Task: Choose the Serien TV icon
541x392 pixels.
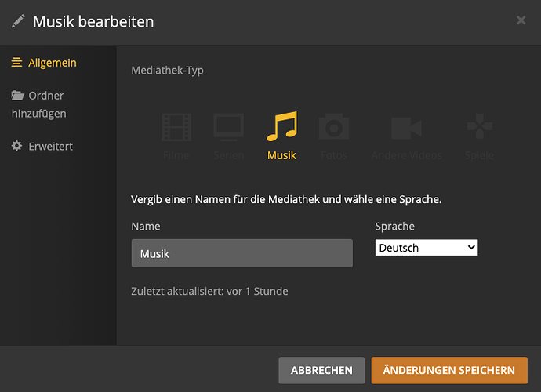Action: coord(229,128)
